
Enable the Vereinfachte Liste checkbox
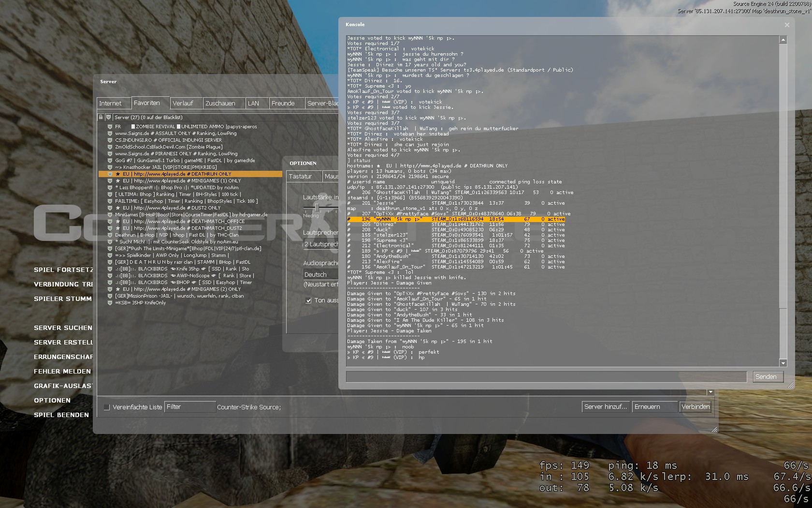point(107,407)
